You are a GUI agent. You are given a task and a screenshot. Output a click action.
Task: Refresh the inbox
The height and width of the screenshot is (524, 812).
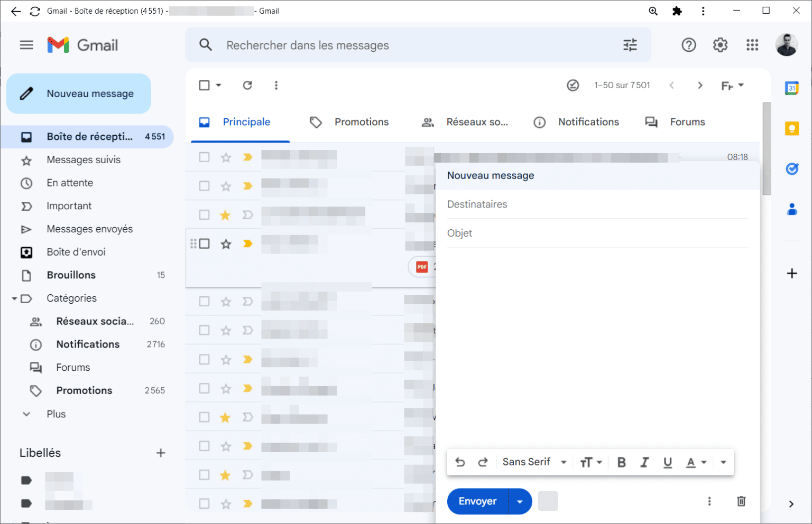point(247,85)
